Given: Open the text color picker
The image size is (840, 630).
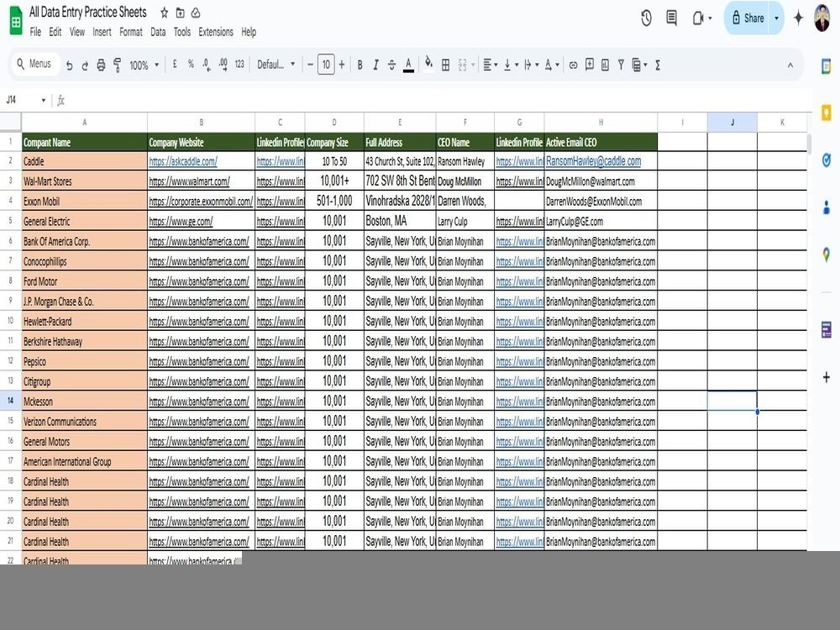Looking at the screenshot, I should click(x=408, y=65).
